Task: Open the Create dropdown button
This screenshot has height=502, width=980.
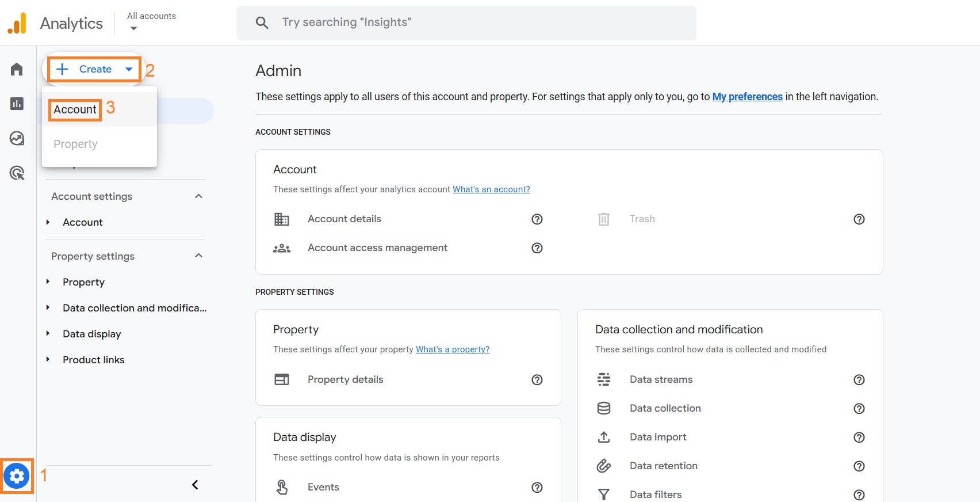Action: pyautogui.click(x=94, y=70)
